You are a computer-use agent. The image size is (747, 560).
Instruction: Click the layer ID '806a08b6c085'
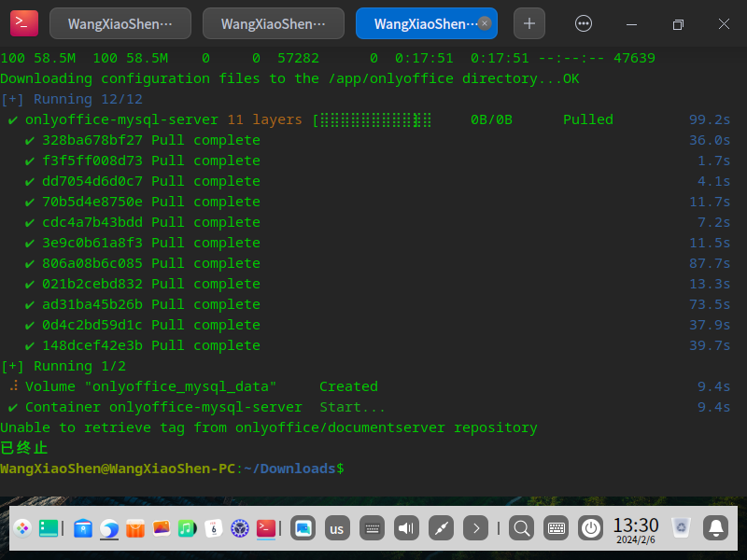tap(92, 263)
